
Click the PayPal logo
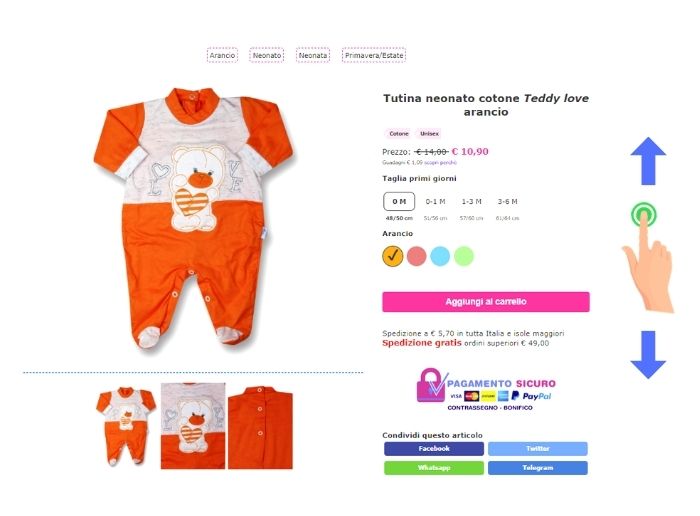tap(531, 396)
